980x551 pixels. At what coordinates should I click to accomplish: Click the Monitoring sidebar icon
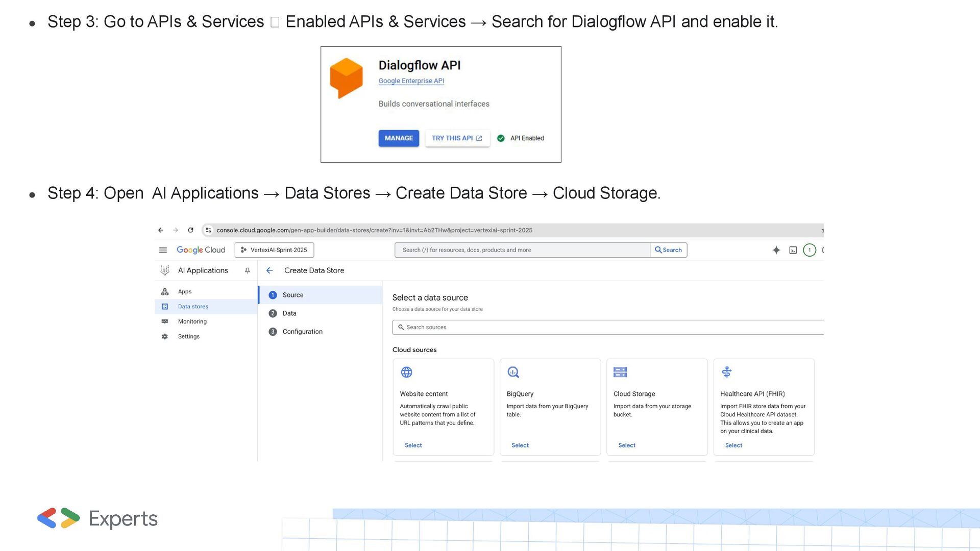point(165,321)
